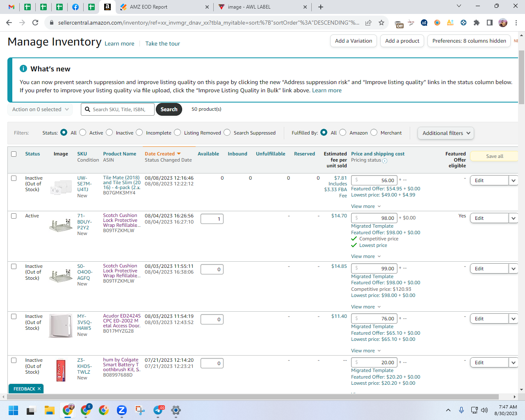Filter by Fulfilled By Merchant

point(374,132)
